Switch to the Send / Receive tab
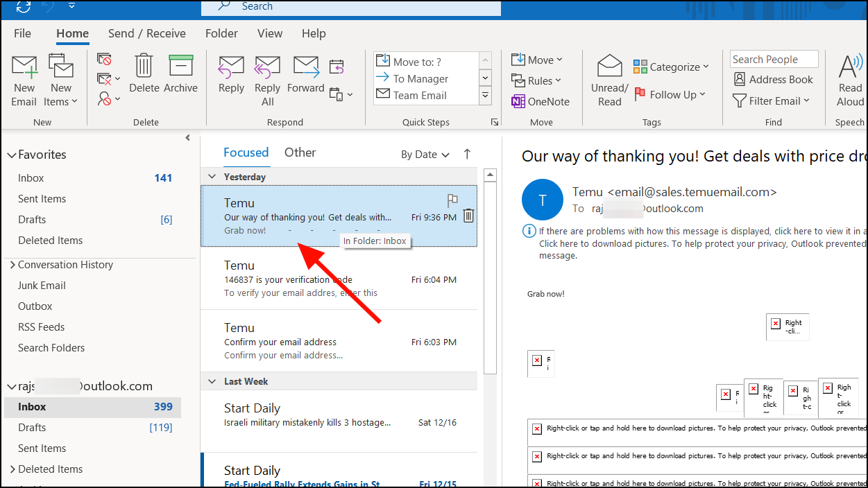Image resolution: width=868 pixels, height=488 pixels. [x=147, y=33]
